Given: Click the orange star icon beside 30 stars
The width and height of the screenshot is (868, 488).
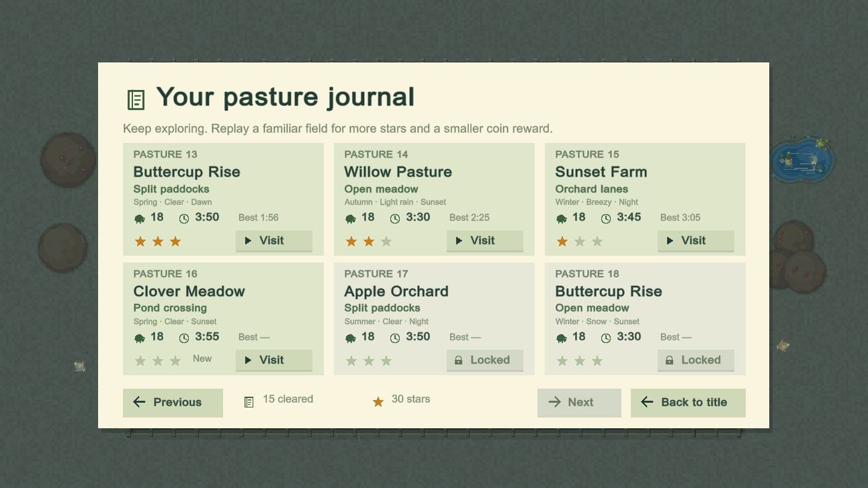Looking at the screenshot, I should click(x=378, y=401).
